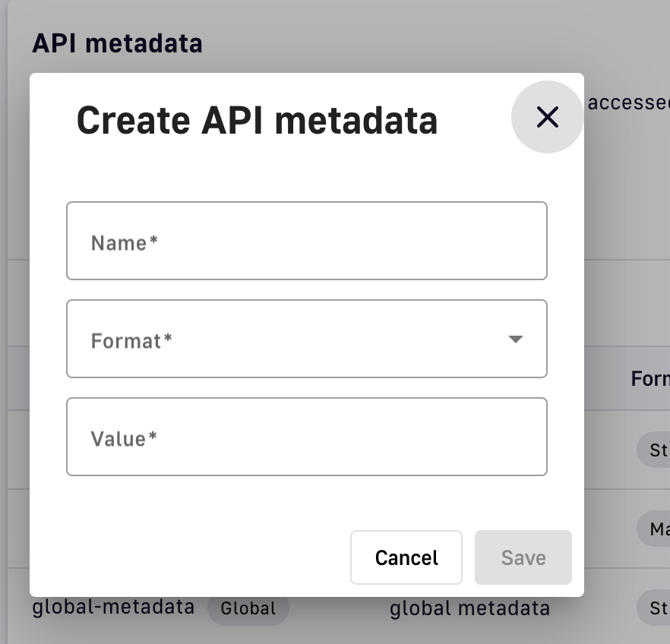Viewport: 670px width, 644px height.
Task: Cancel the metadata creation
Action: [406, 557]
